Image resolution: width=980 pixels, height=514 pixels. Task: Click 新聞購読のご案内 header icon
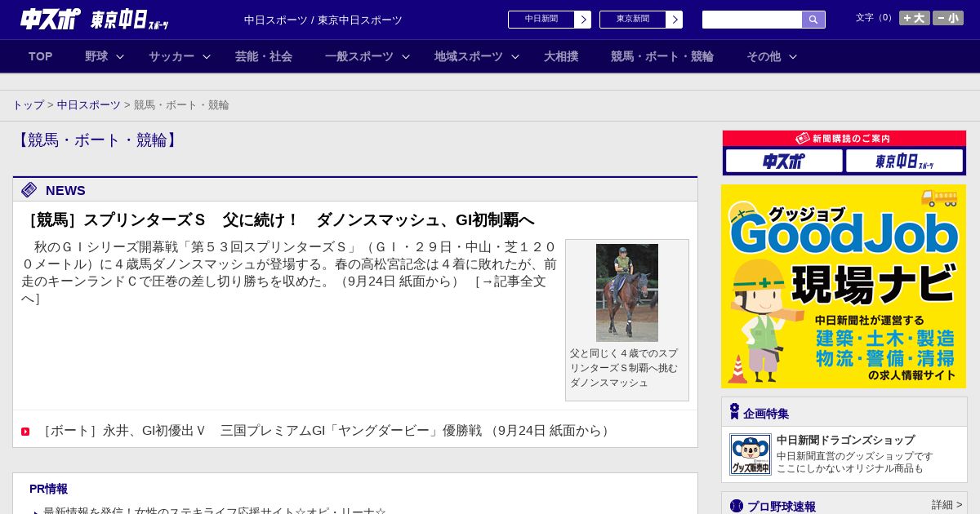click(803, 139)
